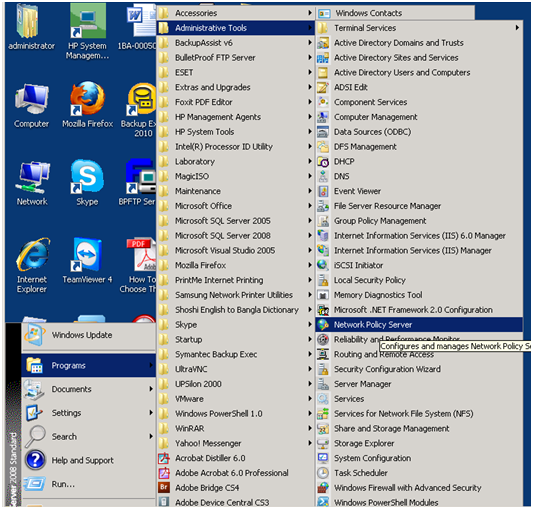Open DFS Management entry

(419, 147)
